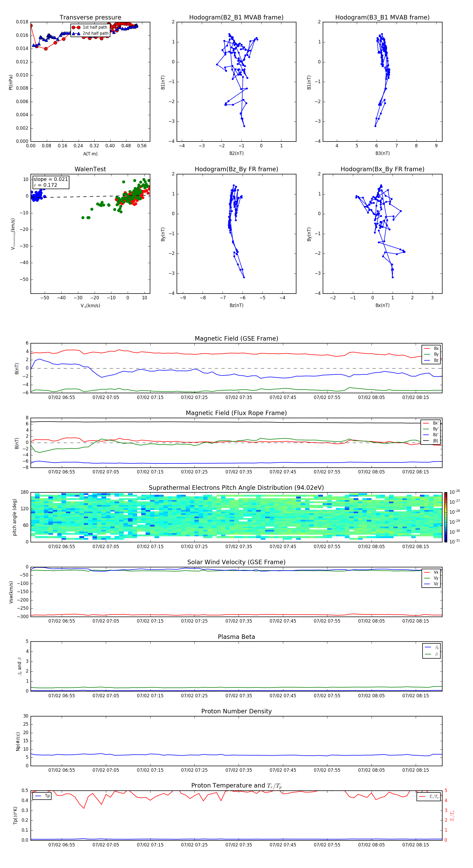Click the 'Plasma Beta' plot title

point(236,637)
